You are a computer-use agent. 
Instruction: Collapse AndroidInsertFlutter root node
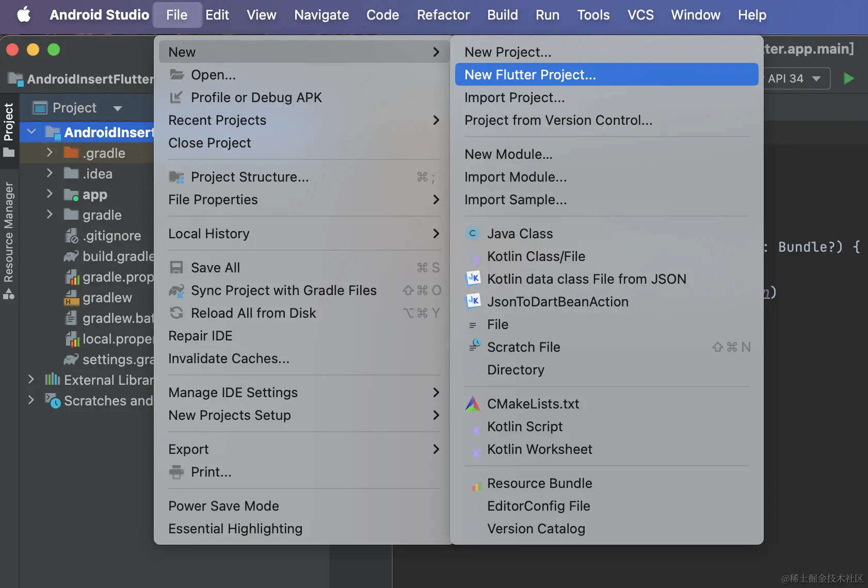31,132
